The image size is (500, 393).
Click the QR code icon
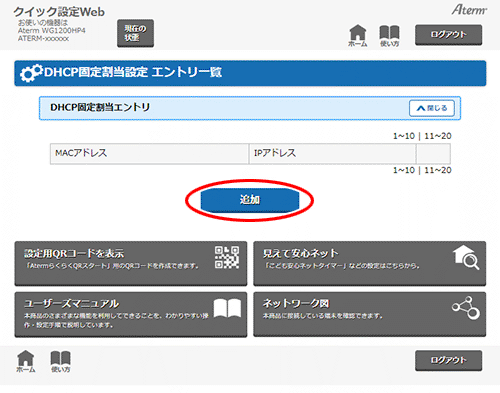click(227, 257)
